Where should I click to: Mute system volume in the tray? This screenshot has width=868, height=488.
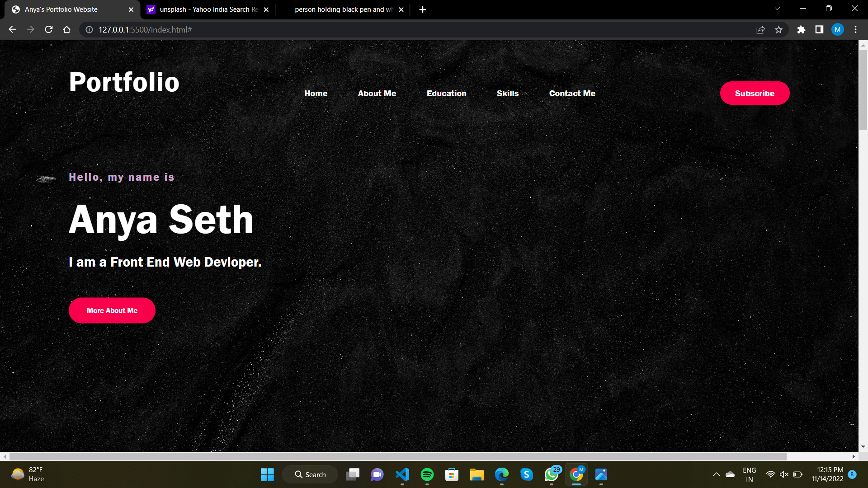(783, 474)
